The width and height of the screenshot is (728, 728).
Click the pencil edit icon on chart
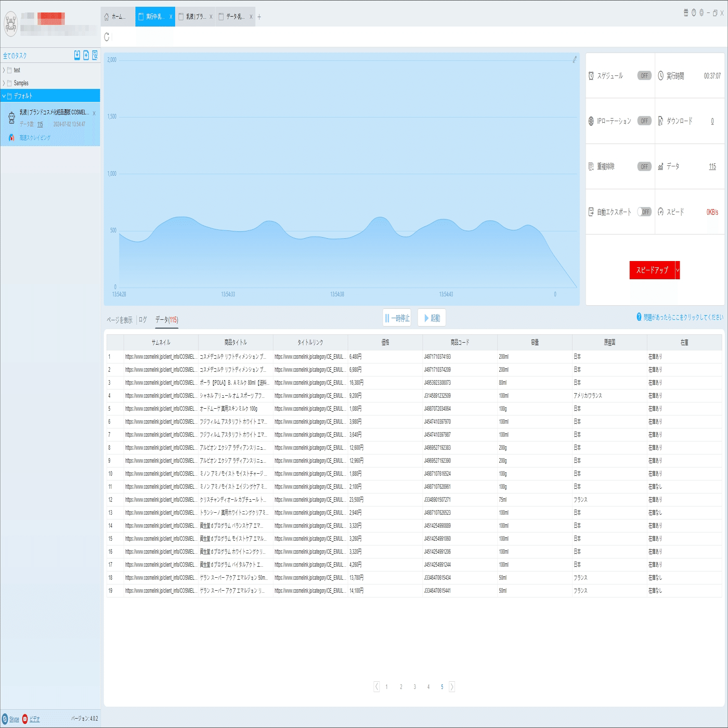tap(575, 60)
